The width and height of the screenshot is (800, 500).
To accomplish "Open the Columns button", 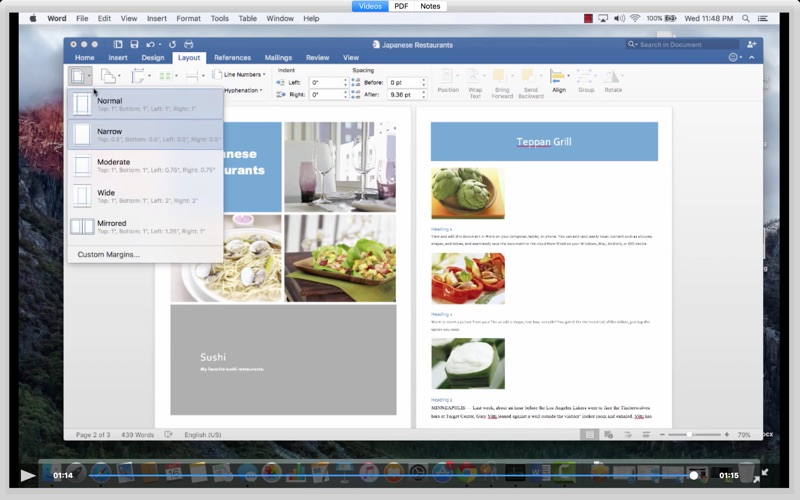I will [x=167, y=76].
